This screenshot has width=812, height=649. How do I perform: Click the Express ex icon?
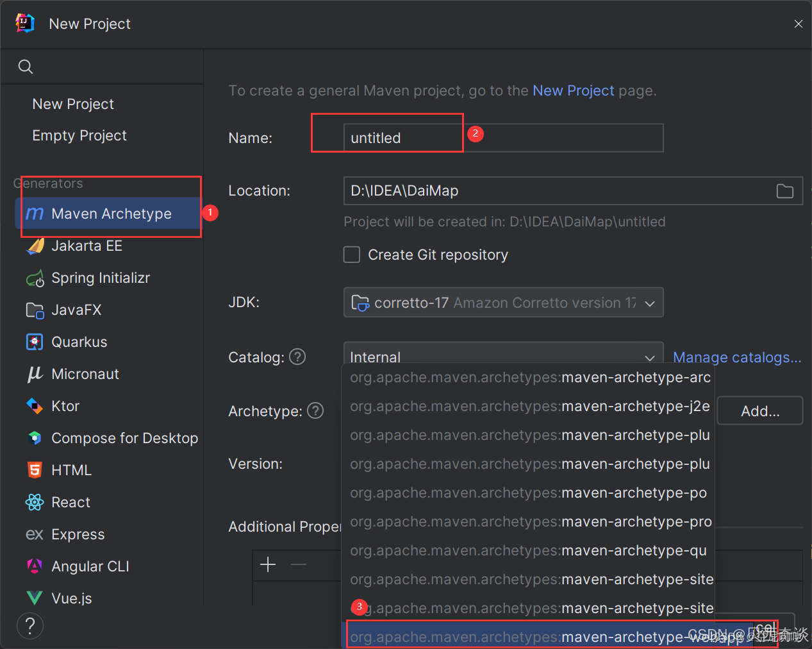[x=35, y=534]
